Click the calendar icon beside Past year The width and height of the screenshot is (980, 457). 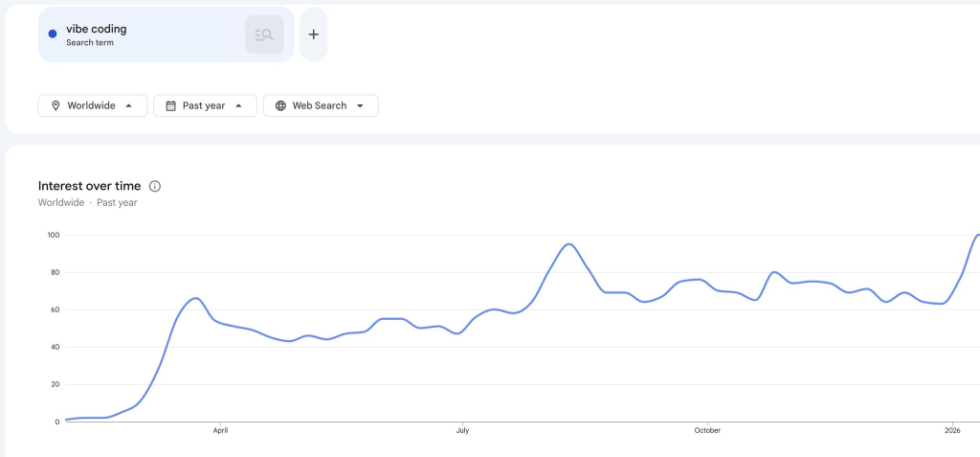click(170, 105)
